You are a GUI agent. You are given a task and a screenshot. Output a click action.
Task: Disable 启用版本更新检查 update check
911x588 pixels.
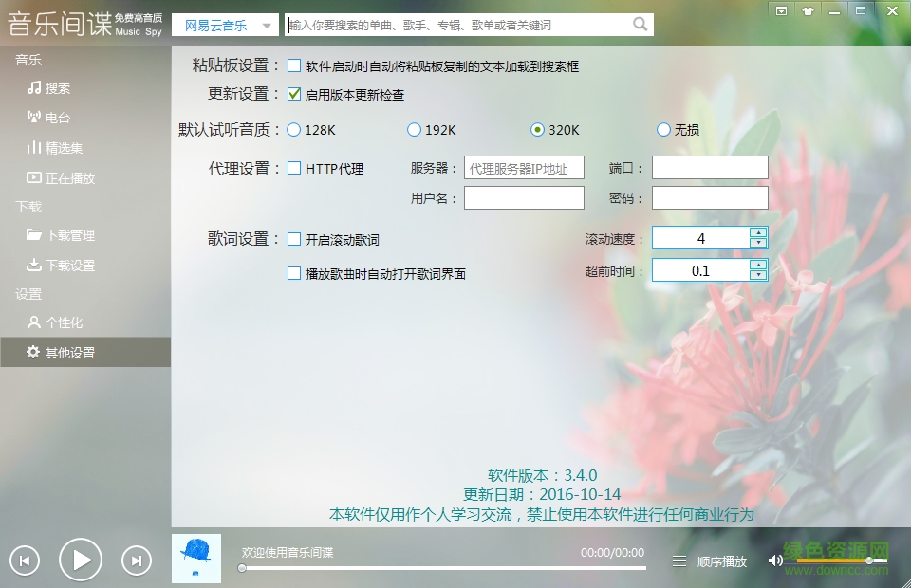pos(294,95)
